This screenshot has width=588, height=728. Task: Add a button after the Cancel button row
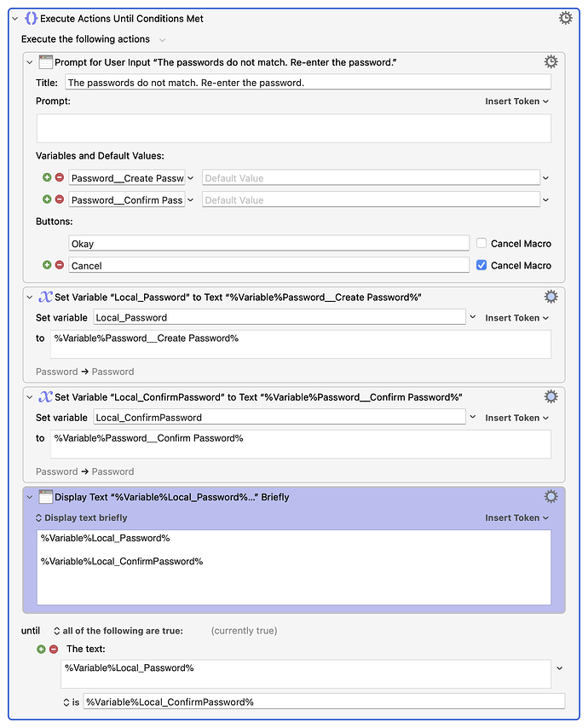pyautogui.click(x=47, y=264)
